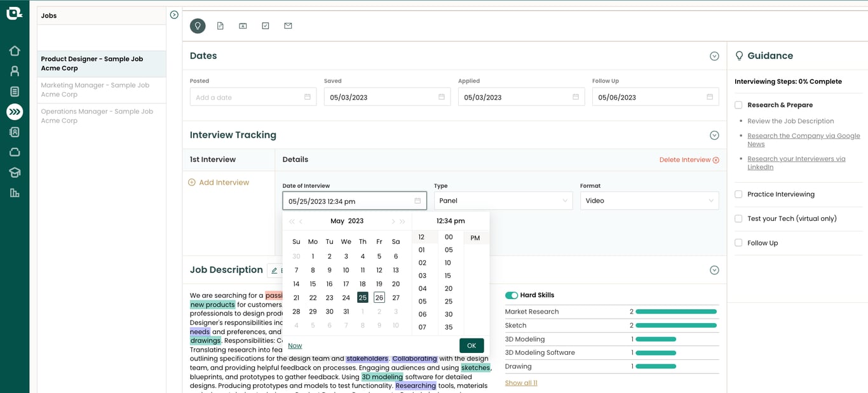Pick May 26 in the calendar
Screen dimensions: 868x393
(x=379, y=297)
